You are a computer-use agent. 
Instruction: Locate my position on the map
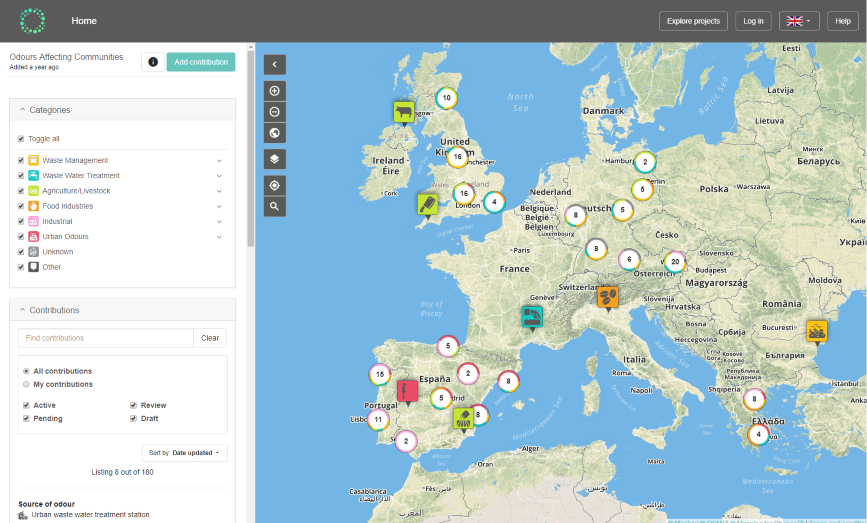click(275, 185)
